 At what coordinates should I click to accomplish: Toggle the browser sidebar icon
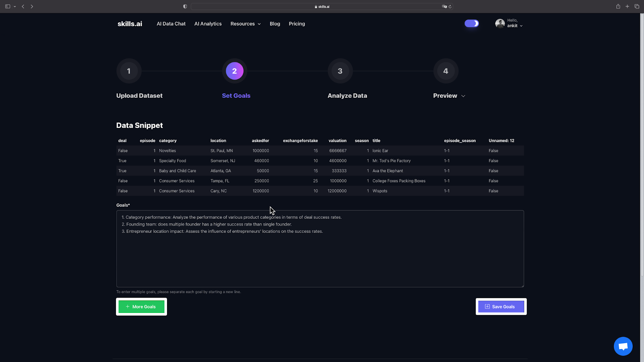click(x=7, y=6)
